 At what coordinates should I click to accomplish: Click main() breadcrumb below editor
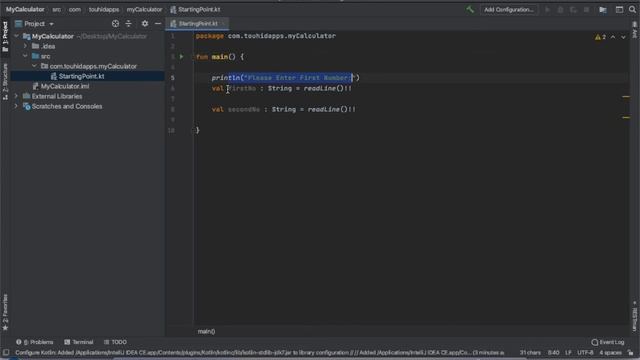(x=206, y=331)
